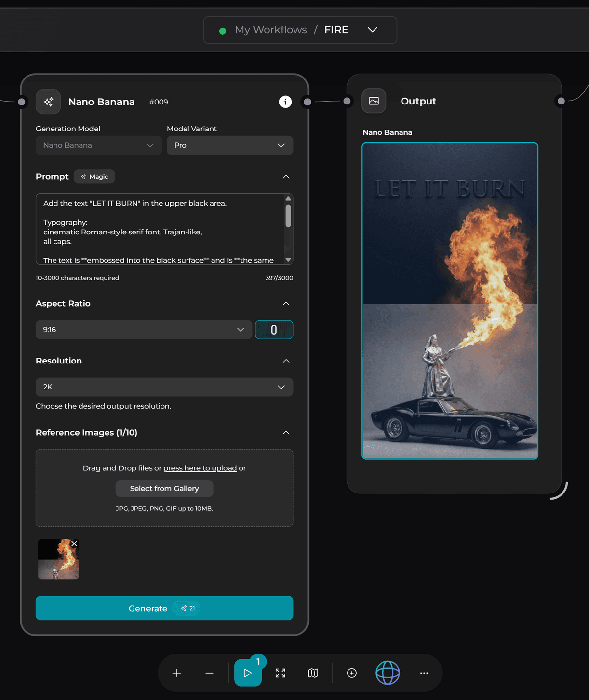This screenshot has width=589, height=700.
Task: Click the sparkle icon beside Nano Banana title
Action: [48, 102]
